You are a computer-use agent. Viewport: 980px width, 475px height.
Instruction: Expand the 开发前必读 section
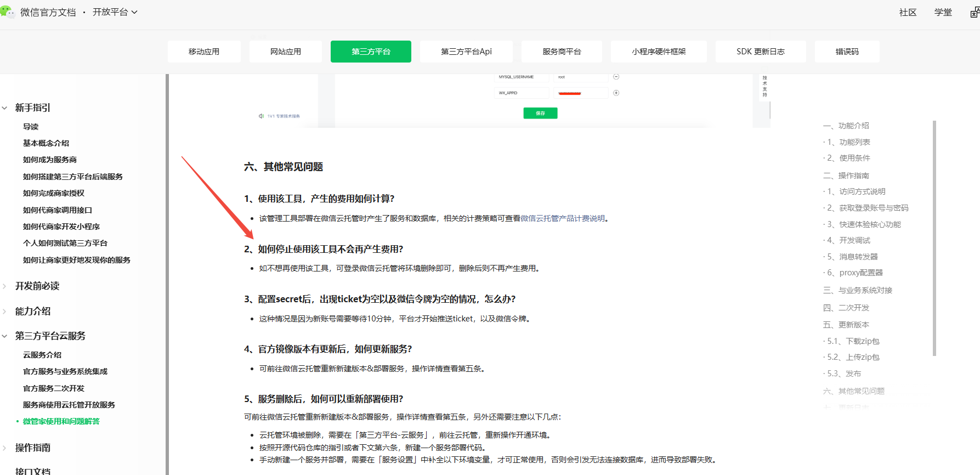(4, 286)
